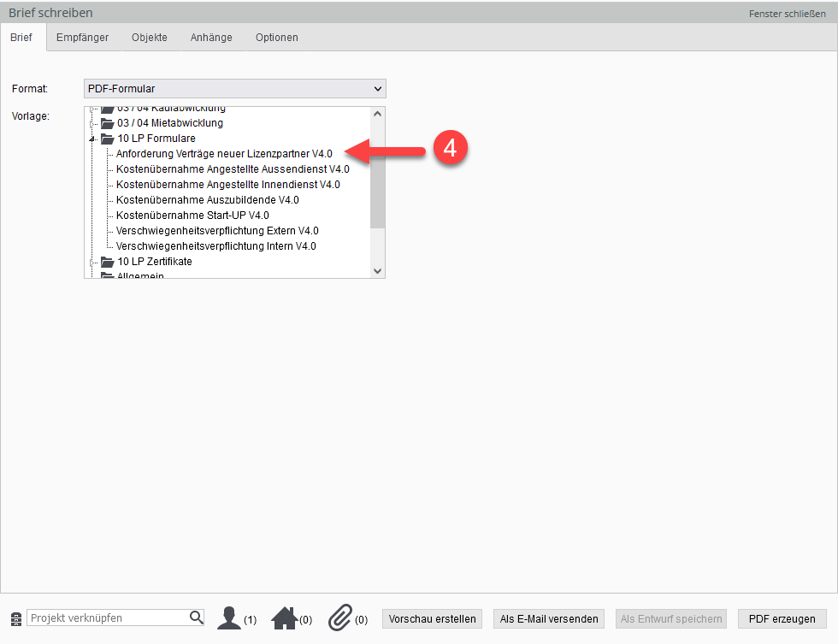838x644 pixels.
Task: Click the 03 / 04 Mietabwicklung folder icon
Action: pos(107,123)
